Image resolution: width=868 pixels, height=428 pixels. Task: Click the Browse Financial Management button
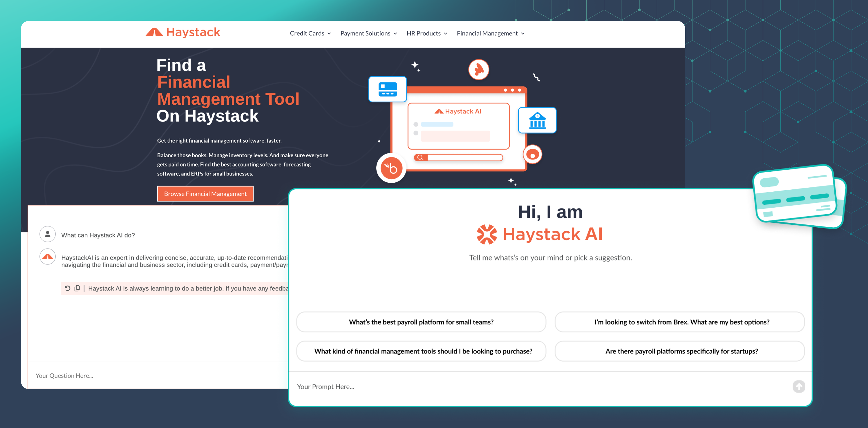point(205,194)
